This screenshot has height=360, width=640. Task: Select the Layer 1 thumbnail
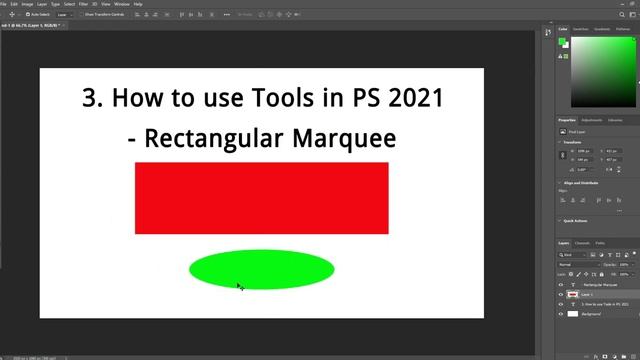click(x=573, y=294)
